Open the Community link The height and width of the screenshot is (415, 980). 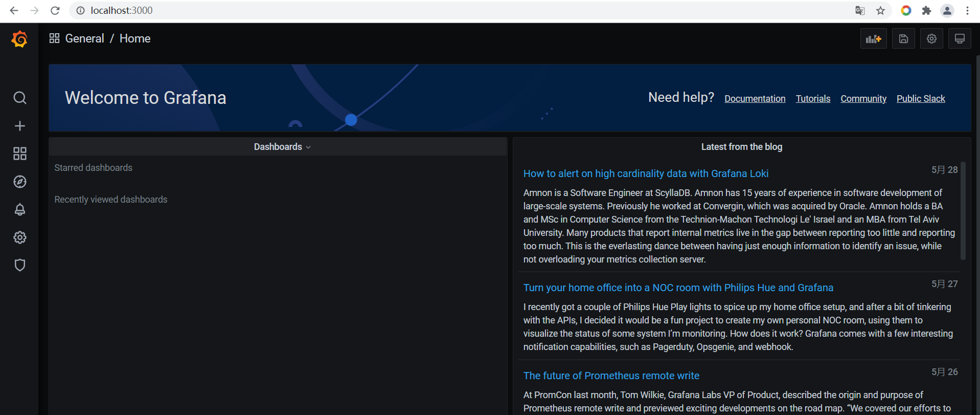click(863, 99)
